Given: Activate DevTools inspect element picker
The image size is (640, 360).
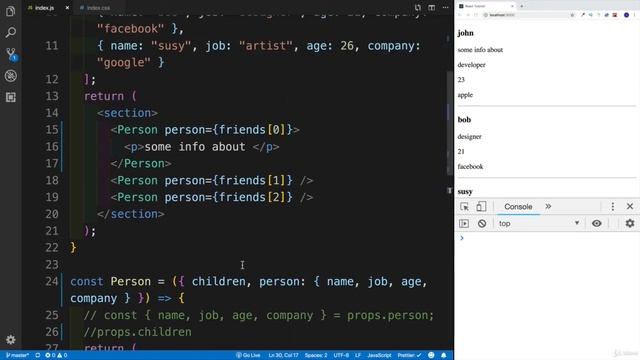Looking at the screenshot, I should click(464, 207).
